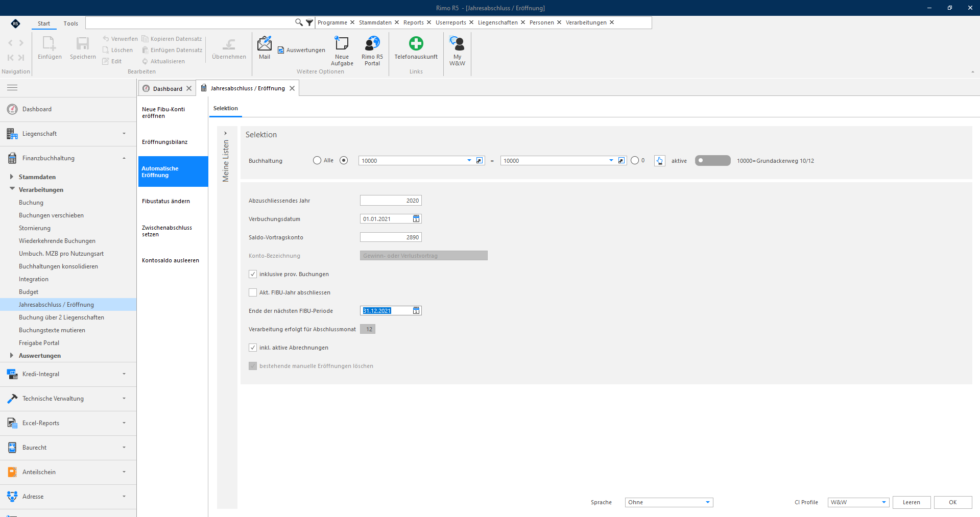Select the radio button labeled 0
The image size is (980, 517).
[635, 160]
